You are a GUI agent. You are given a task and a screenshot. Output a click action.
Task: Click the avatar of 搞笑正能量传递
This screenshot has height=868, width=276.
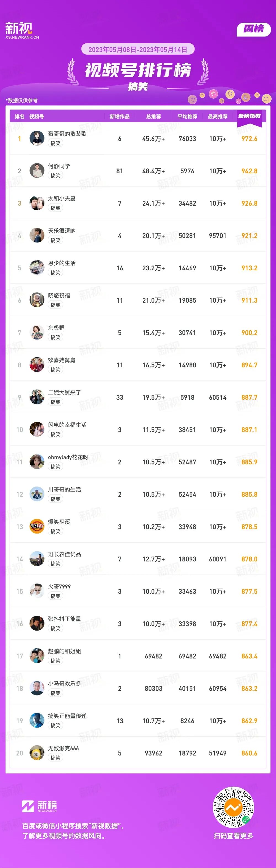pos(37,721)
